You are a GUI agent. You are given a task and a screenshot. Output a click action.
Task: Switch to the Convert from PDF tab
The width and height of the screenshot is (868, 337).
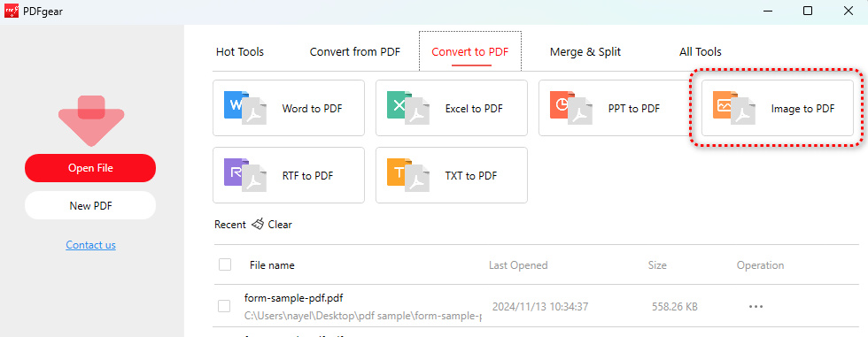pos(355,52)
